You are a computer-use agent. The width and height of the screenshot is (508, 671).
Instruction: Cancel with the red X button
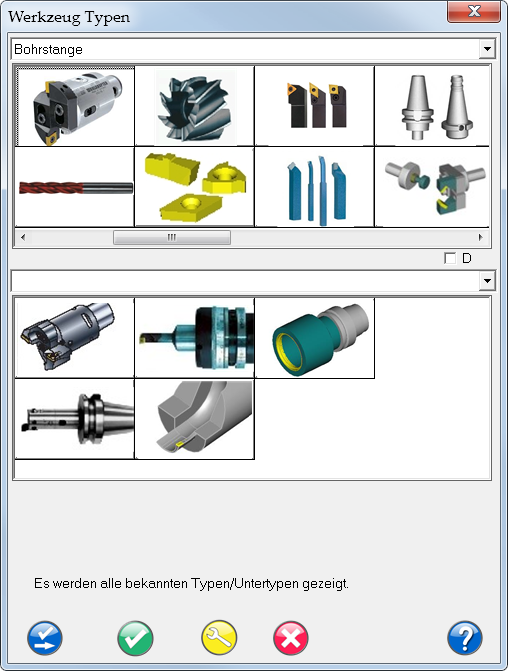point(291,638)
